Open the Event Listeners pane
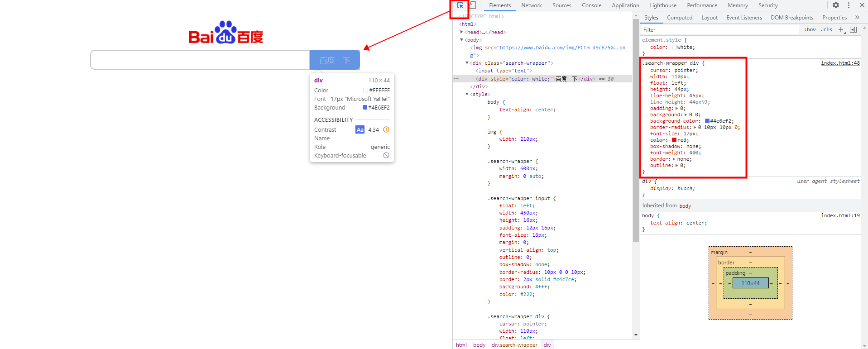 (x=744, y=18)
